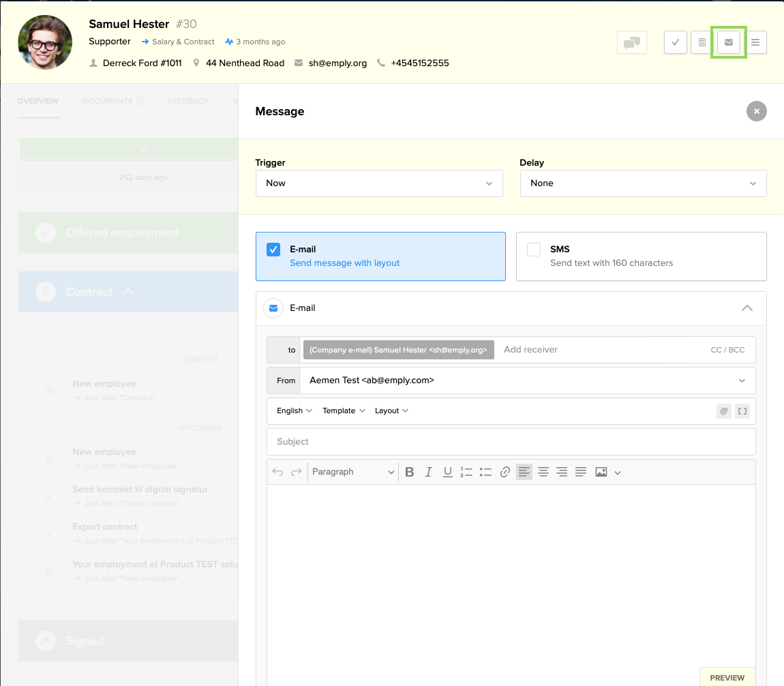Click the envelope message icon in header
This screenshot has height=686, width=784.
pyautogui.click(x=729, y=42)
